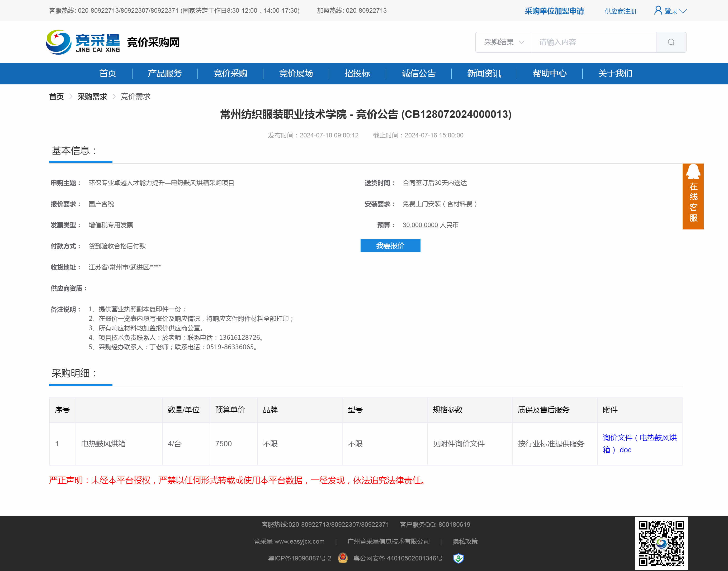The image size is (728, 571).
Task: Open the 竞价采购 nav menu
Action: 230,74
